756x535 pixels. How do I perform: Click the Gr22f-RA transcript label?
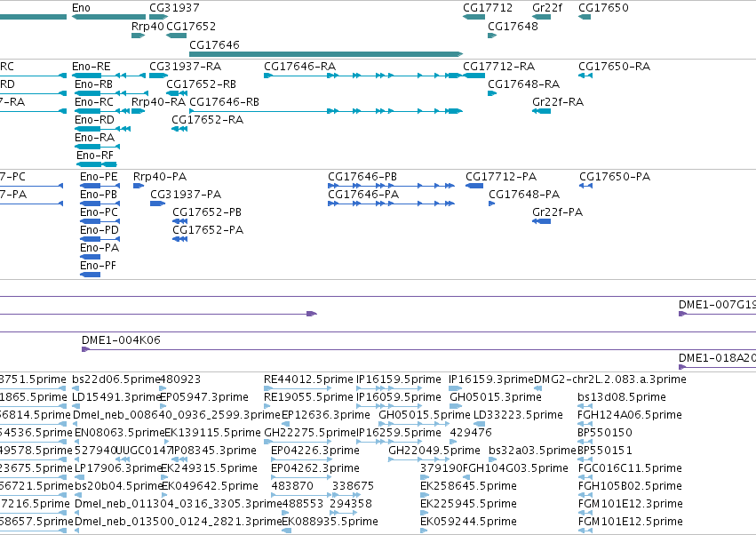(558, 102)
